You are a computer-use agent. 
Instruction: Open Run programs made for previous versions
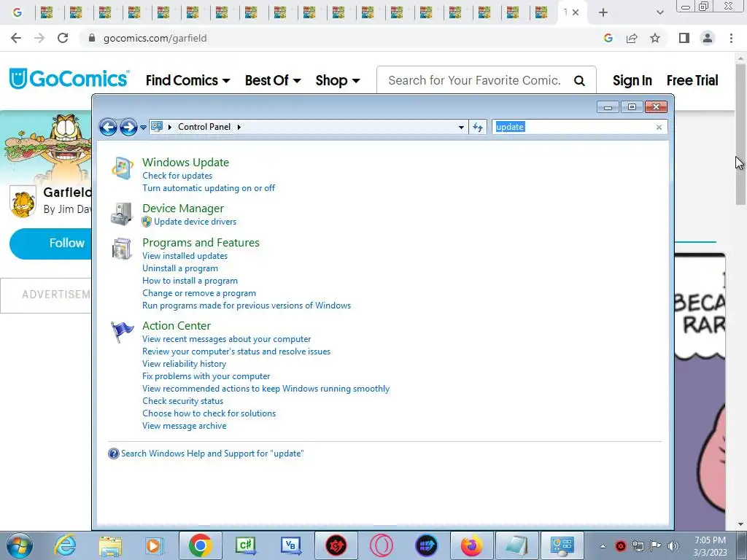[x=247, y=306]
